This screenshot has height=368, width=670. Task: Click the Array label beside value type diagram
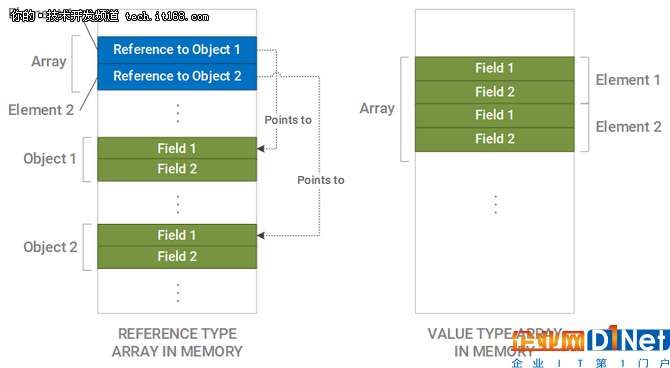click(377, 109)
